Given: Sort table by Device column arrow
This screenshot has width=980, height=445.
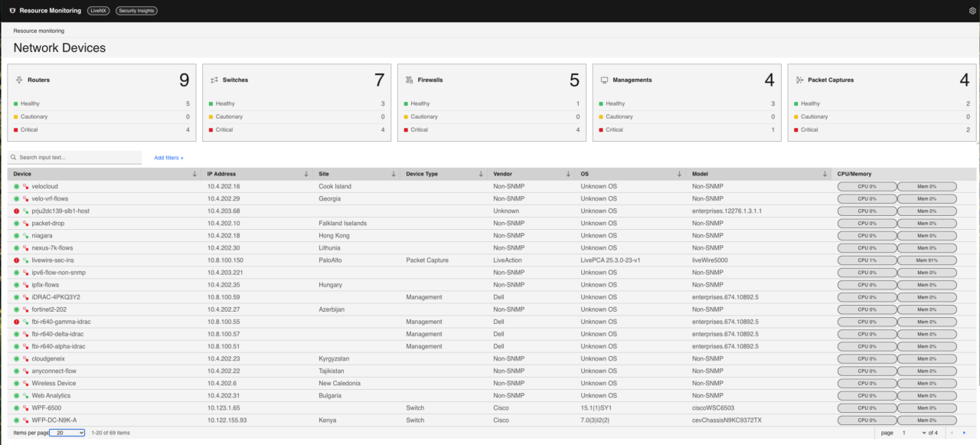Looking at the screenshot, I should [195, 174].
